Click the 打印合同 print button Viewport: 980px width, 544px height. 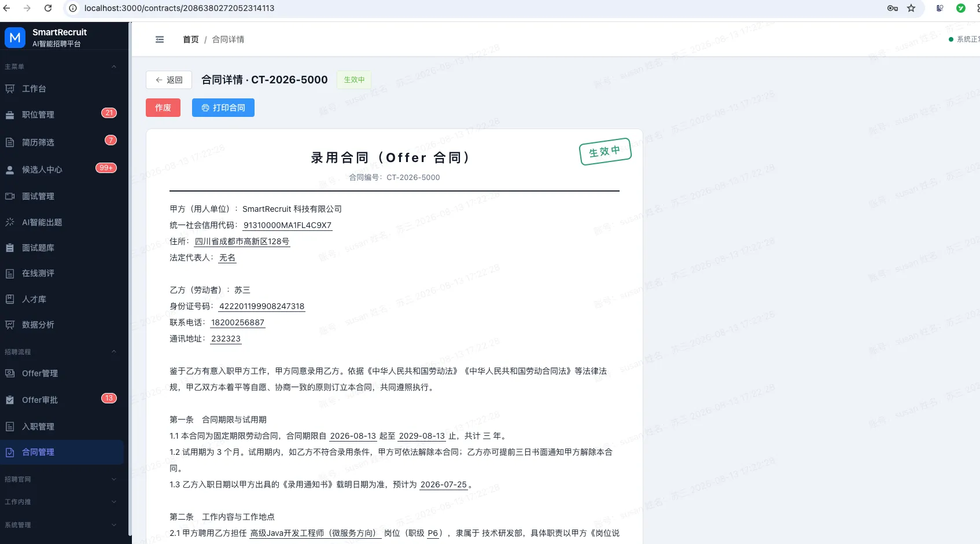223,108
